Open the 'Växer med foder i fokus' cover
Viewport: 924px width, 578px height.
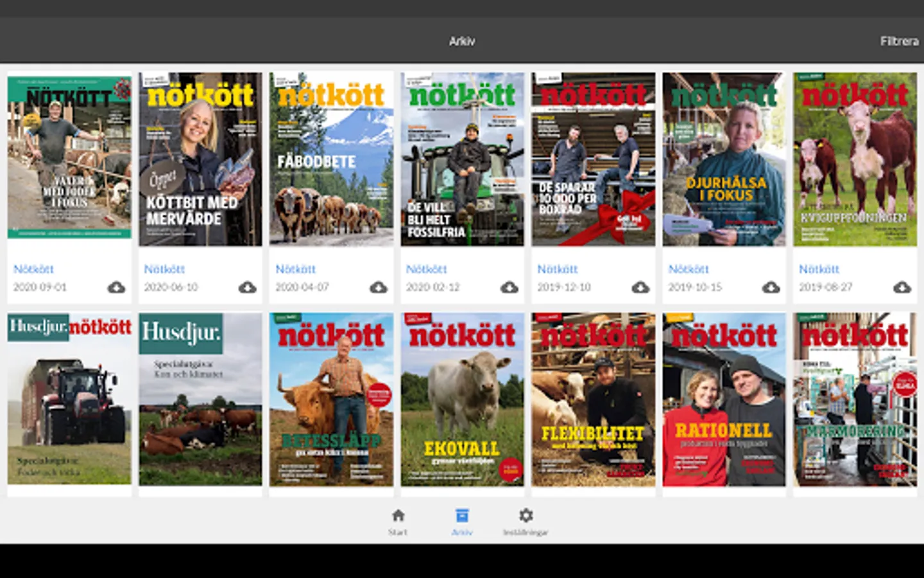[69, 157]
